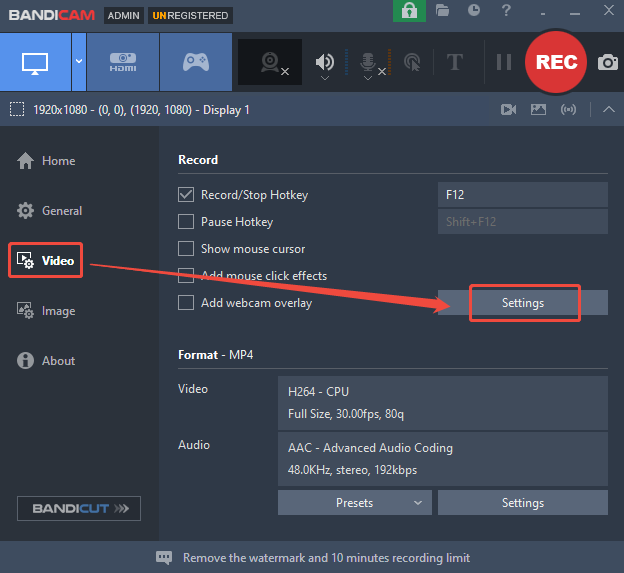
Task: Uncheck Record/Stop Hotkey checkbox
Action: click(x=186, y=195)
